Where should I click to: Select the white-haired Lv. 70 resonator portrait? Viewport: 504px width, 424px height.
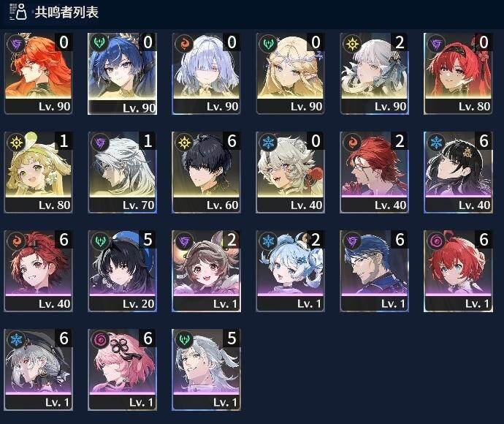pyautogui.click(x=123, y=173)
